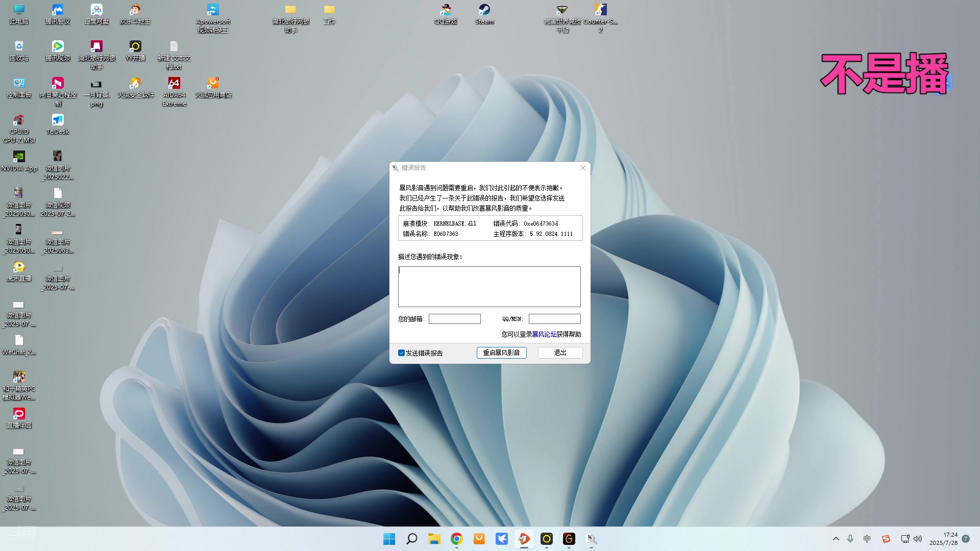Open AIDA64 Extreme shortcut
Screen dimensions: 980x551
(x=174, y=92)
